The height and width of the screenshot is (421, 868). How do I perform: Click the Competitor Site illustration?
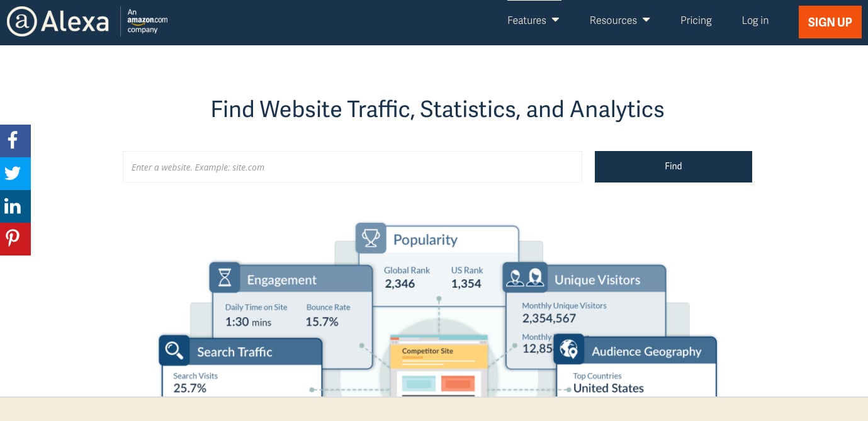[439, 365]
